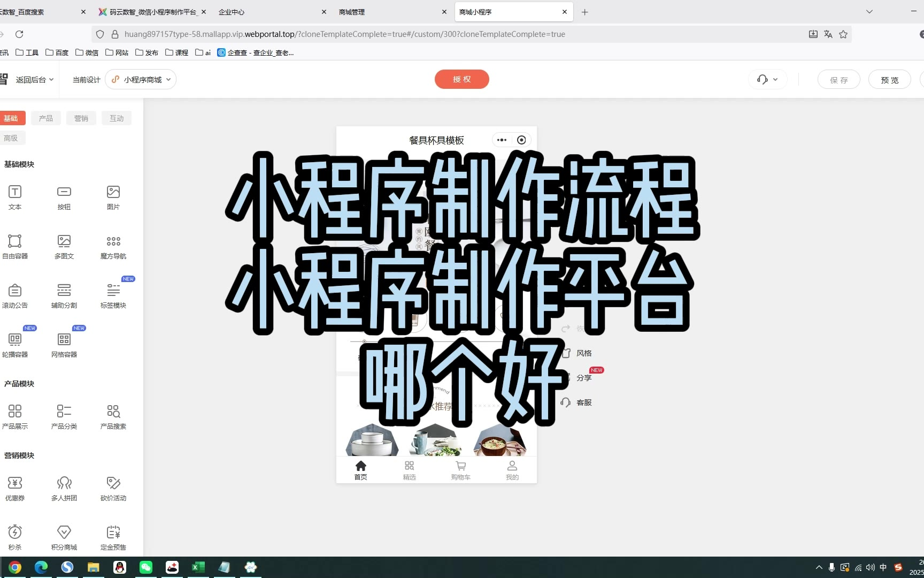Go to 首页 in phone preview
924x578 pixels.
361,470
